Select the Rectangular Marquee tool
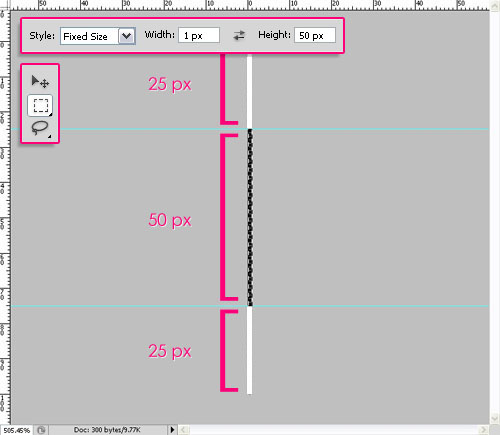Image resolution: width=500 pixels, height=435 pixels. pyautogui.click(x=40, y=105)
